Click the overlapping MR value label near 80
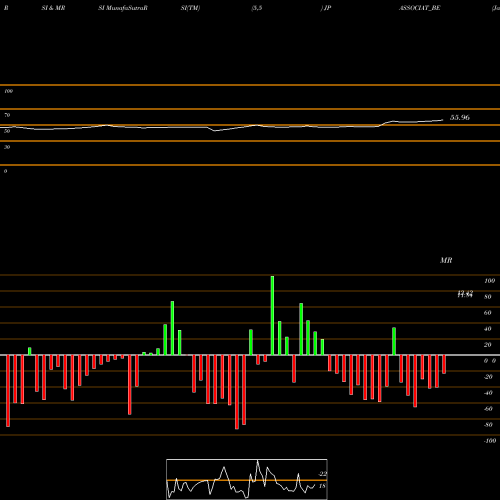 [465, 294]
